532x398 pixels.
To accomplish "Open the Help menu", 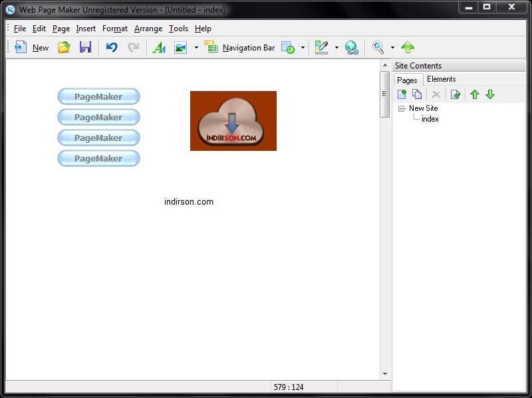I will pos(203,29).
